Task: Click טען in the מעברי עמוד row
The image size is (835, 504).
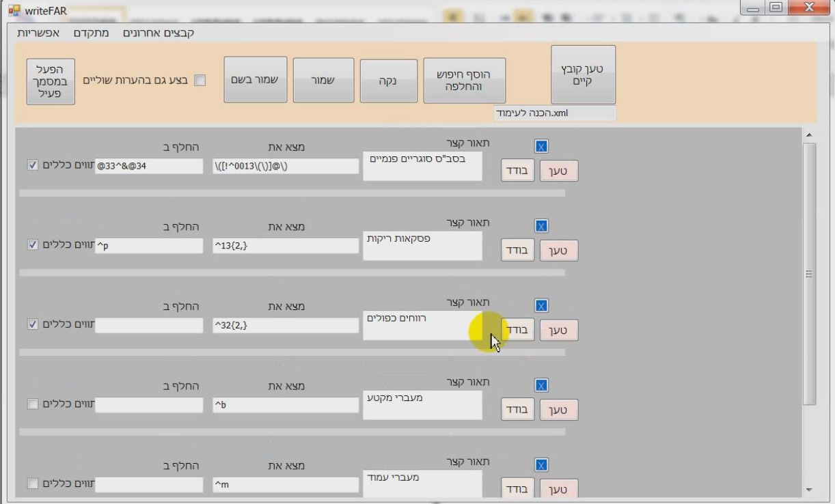Action: (559, 489)
